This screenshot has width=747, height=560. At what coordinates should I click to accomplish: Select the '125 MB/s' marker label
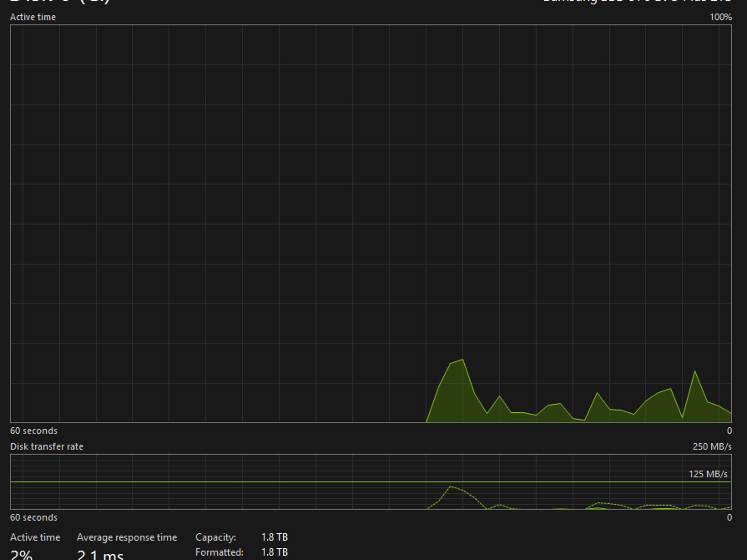[x=708, y=474]
